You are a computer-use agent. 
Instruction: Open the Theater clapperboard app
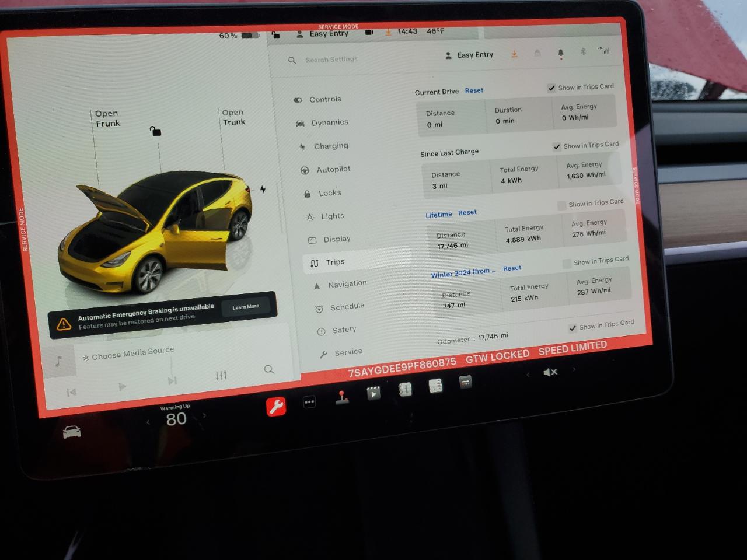coord(373,393)
